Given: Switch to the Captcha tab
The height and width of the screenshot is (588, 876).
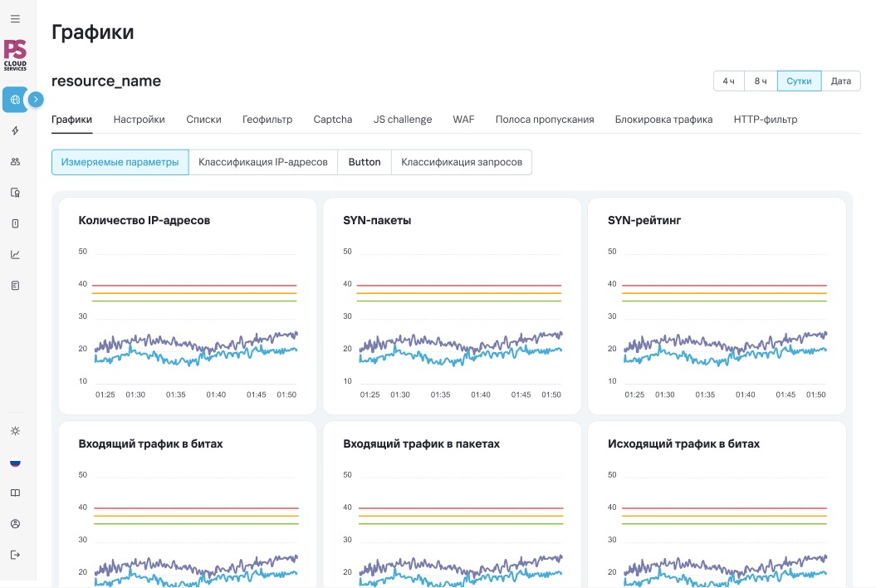Looking at the screenshot, I should 332,119.
